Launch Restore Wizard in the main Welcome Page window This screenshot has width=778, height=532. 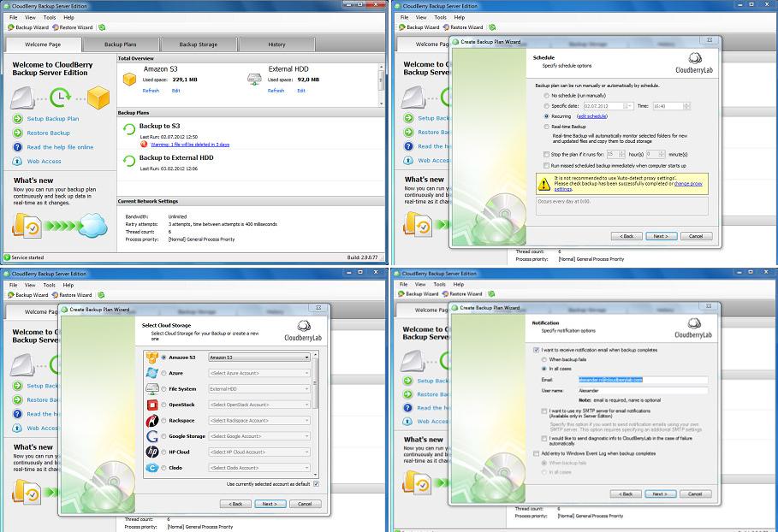(73, 27)
